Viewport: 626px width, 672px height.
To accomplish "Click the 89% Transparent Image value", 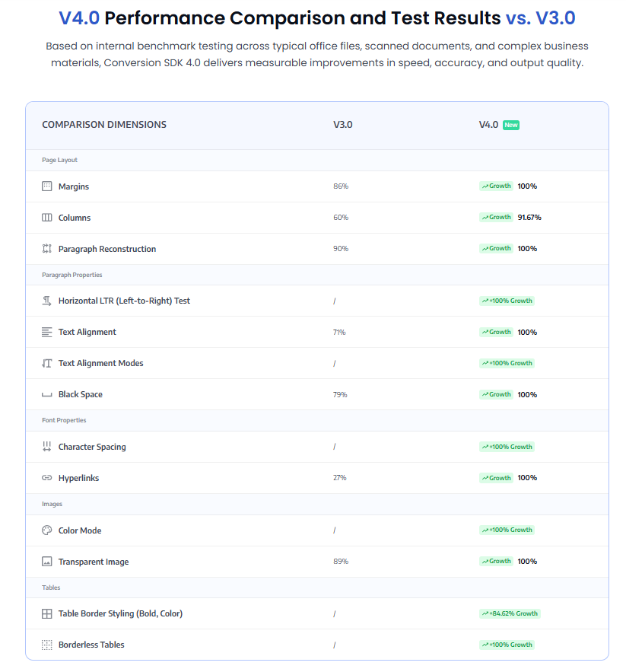I will pyautogui.click(x=341, y=561).
